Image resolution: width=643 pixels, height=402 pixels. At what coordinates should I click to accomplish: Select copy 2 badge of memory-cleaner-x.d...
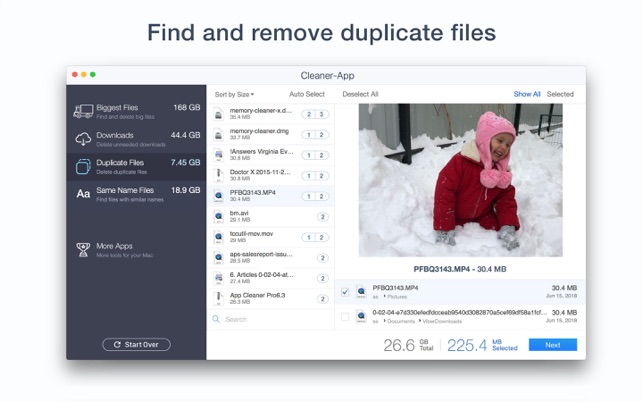309,114
